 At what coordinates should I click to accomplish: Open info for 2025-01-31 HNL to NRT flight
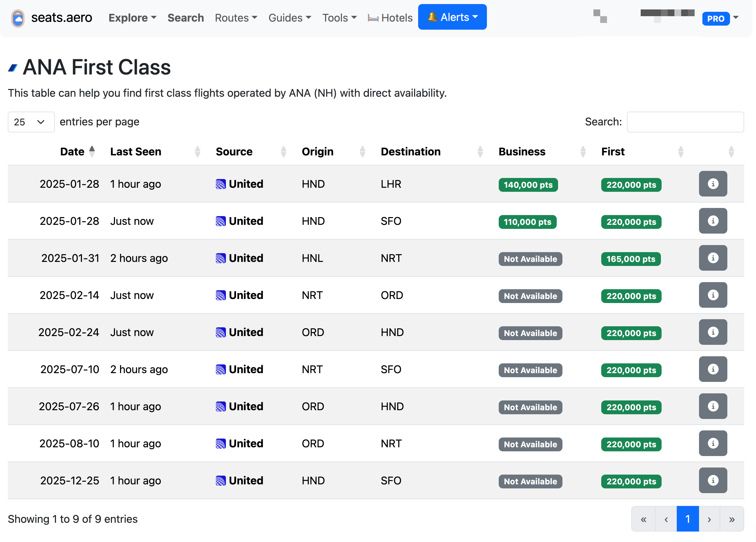point(713,258)
